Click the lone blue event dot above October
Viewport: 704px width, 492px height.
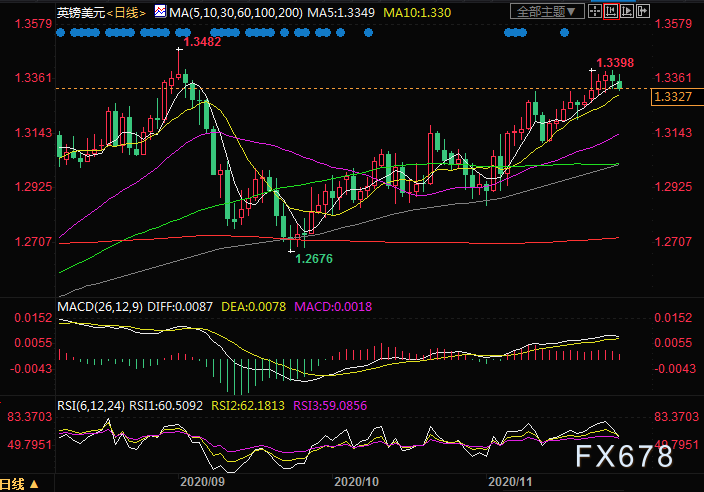click(369, 32)
